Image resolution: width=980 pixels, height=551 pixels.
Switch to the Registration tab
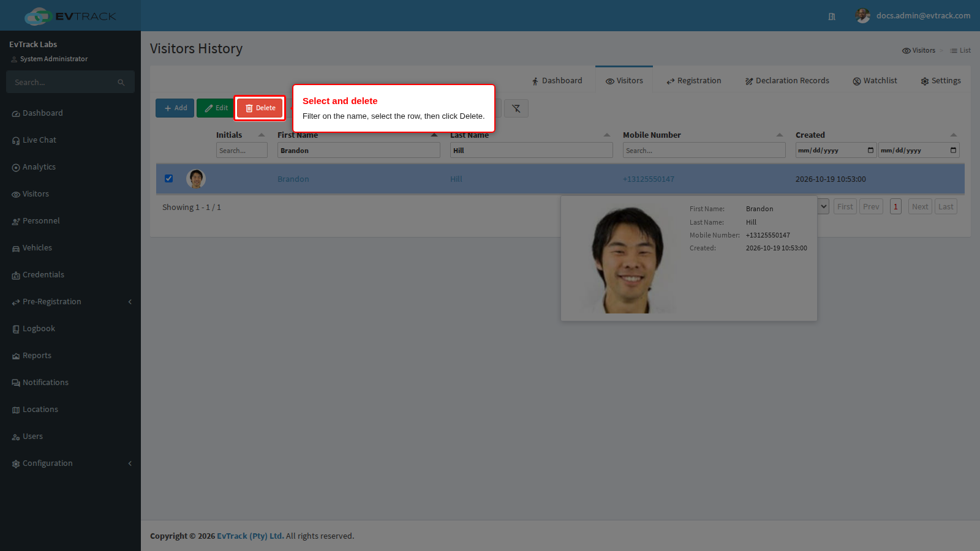693,81
